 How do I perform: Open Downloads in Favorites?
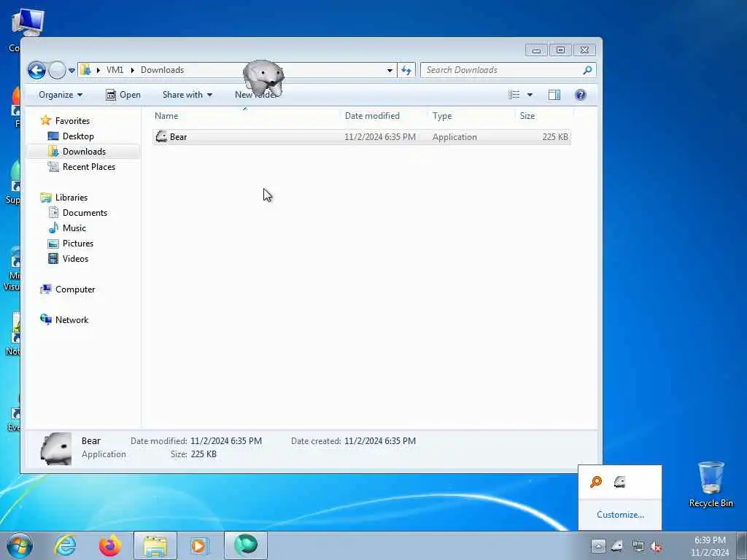pos(84,152)
